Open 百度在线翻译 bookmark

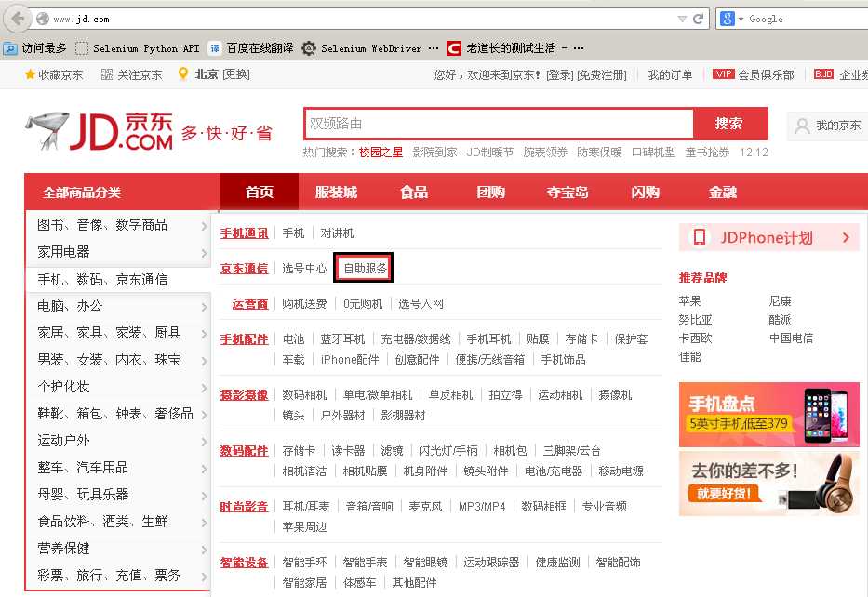(251, 48)
